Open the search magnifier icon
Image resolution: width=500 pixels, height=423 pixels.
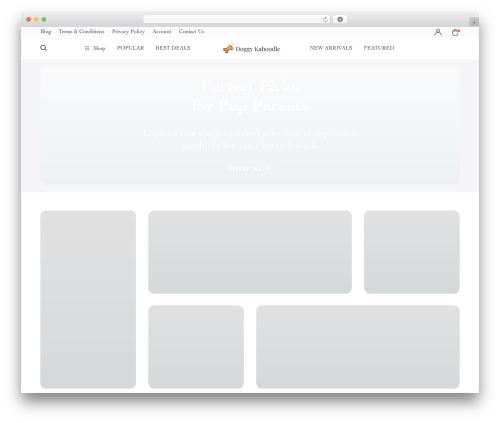[43, 48]
